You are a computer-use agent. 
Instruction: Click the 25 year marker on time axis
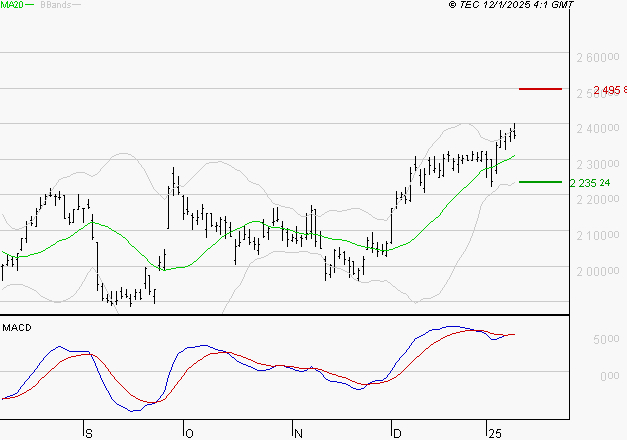[494, 432]
